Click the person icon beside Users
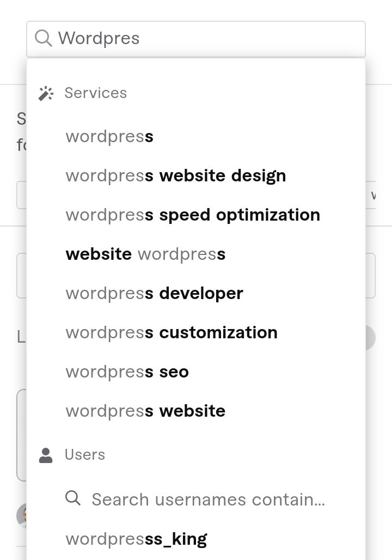Image resolution: width=392 pixels, height=560 pixels. coord(46,455)
